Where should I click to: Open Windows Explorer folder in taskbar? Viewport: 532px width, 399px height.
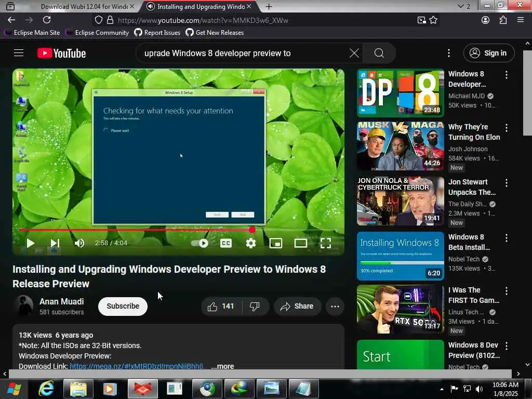(x=78, y=389)
